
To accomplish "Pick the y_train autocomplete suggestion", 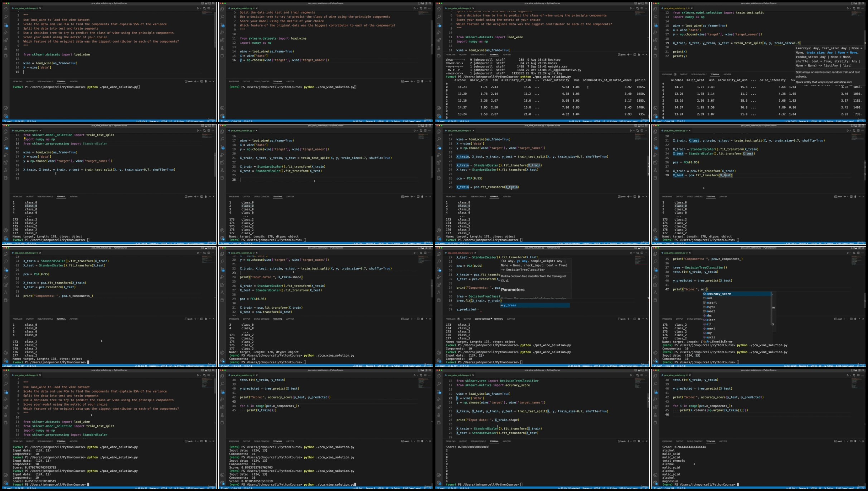I will coord(510,305).
